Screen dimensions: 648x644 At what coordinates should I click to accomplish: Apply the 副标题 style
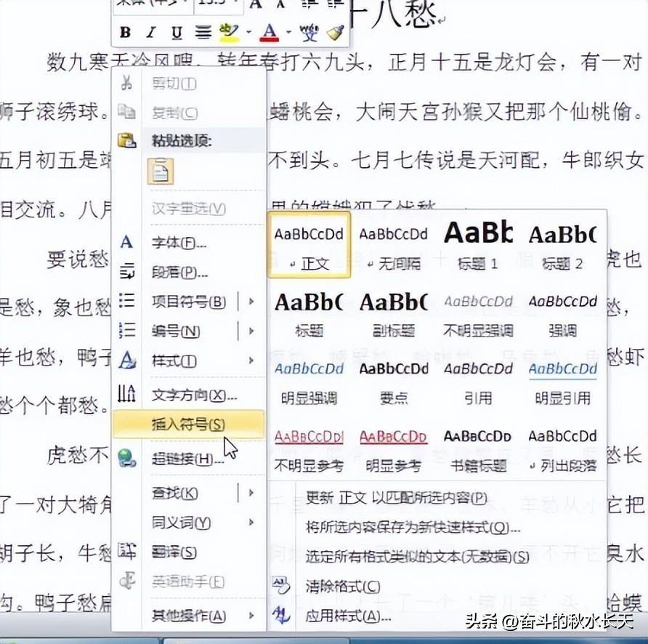tap(394, 313)
